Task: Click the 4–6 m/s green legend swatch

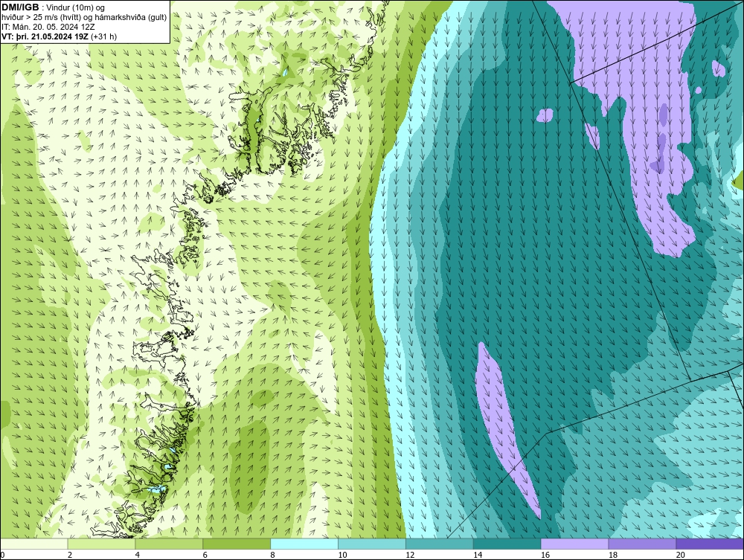Action: pos(169,544)
